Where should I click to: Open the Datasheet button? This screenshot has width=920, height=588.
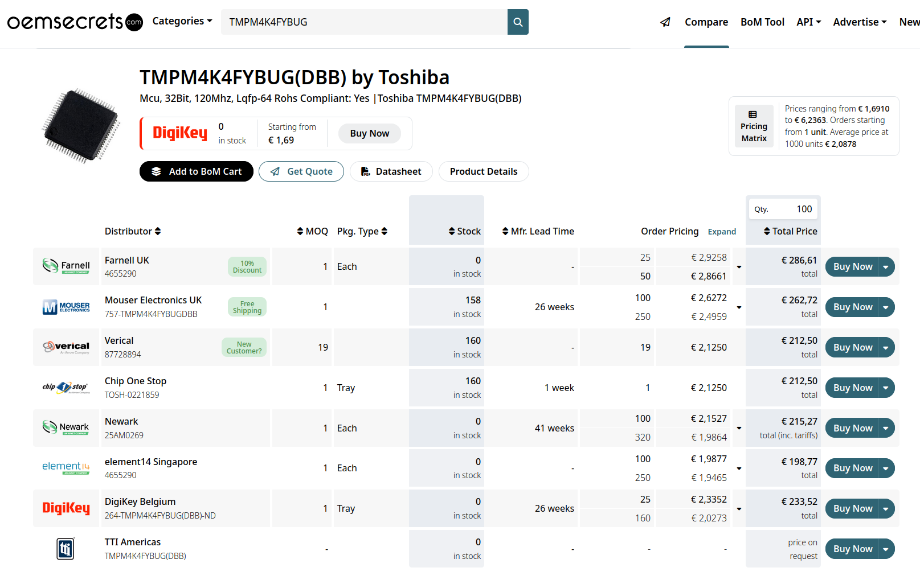(x=391, y=171)
